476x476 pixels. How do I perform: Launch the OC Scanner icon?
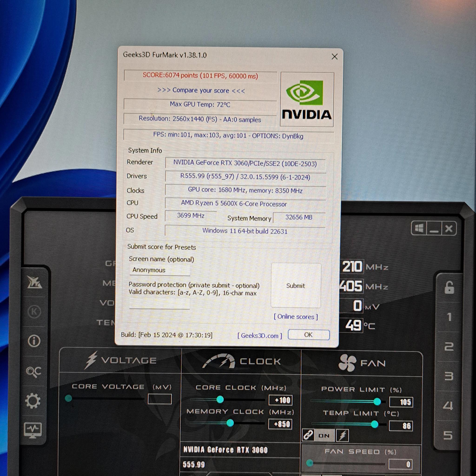(33, 371)
